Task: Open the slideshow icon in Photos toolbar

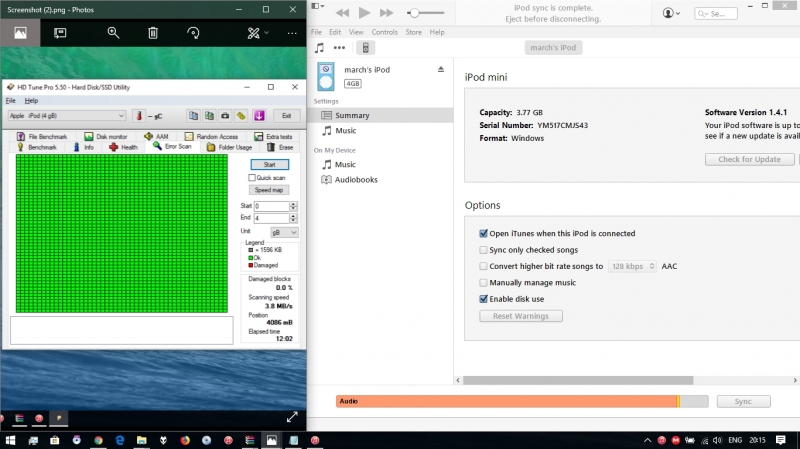Action: pos(60,33)
